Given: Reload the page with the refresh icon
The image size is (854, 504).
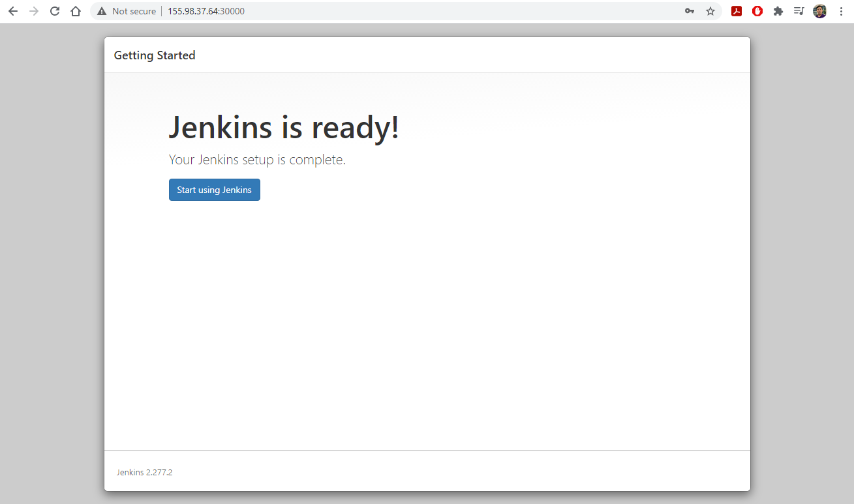Looking at the screenshot, I should click(55, 11).
